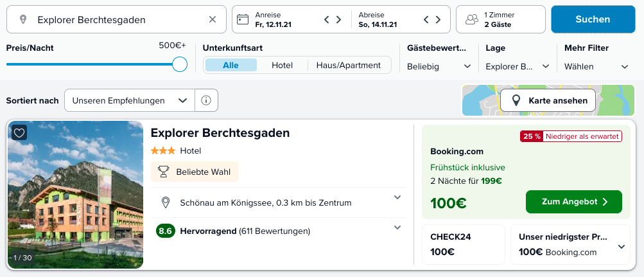The image size is (644, 277).
Task: Open the guests and rooms selector
Action: coord(501,19)
